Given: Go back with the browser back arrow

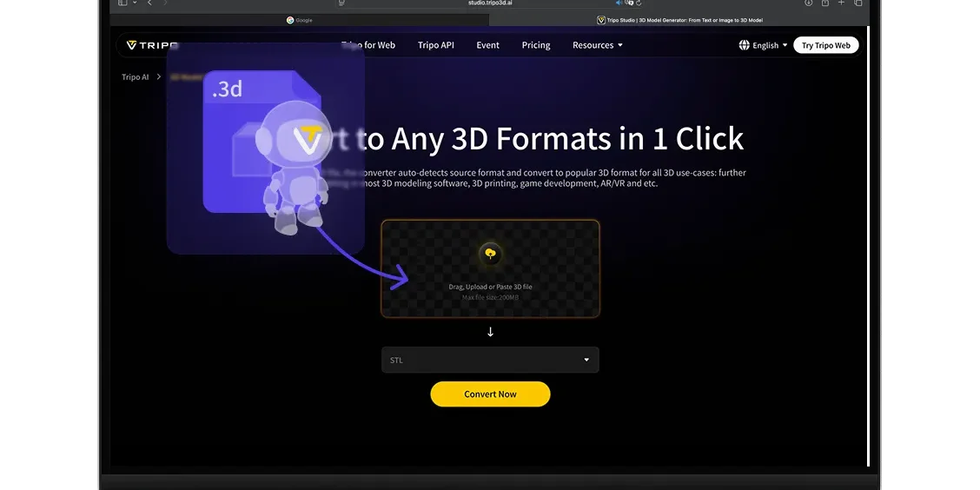Looking at the screenshot, I should [149, 3].
